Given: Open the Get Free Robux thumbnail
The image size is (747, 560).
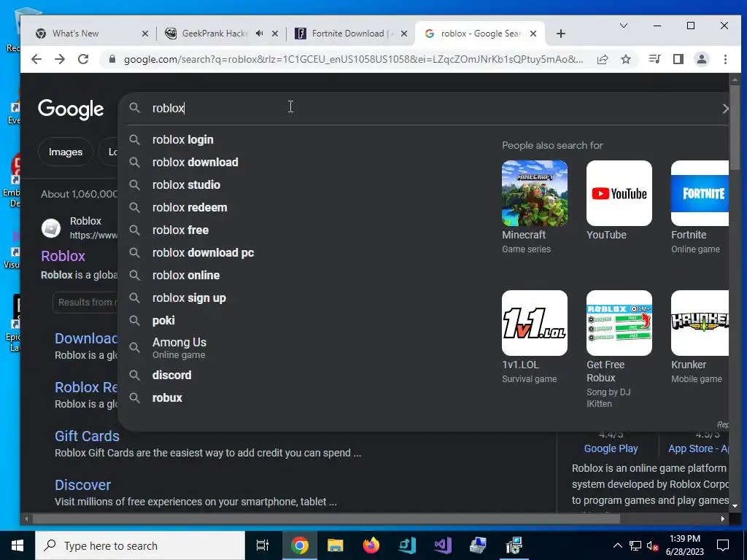Looking at the screenshot, I should pyautogui.click(x=619, y=323).
